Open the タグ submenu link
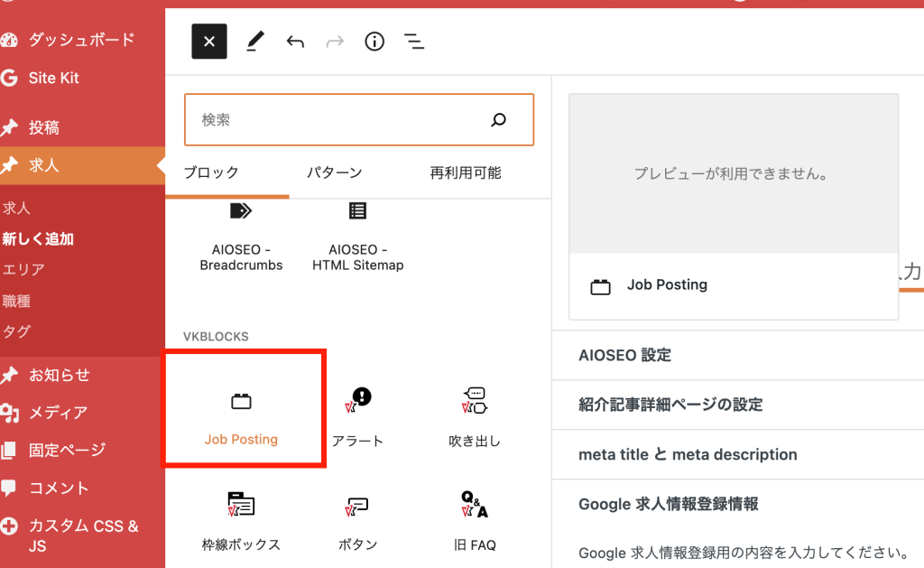Image resolution: width=924 pixels, height=568 pixels. point(16,331)
